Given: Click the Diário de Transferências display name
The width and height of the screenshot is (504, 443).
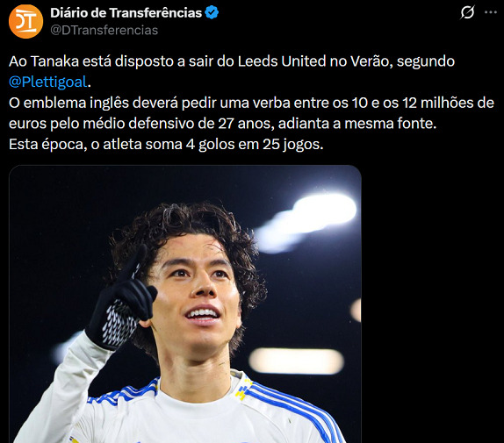Looking at the screenshot, I should 126,12.
